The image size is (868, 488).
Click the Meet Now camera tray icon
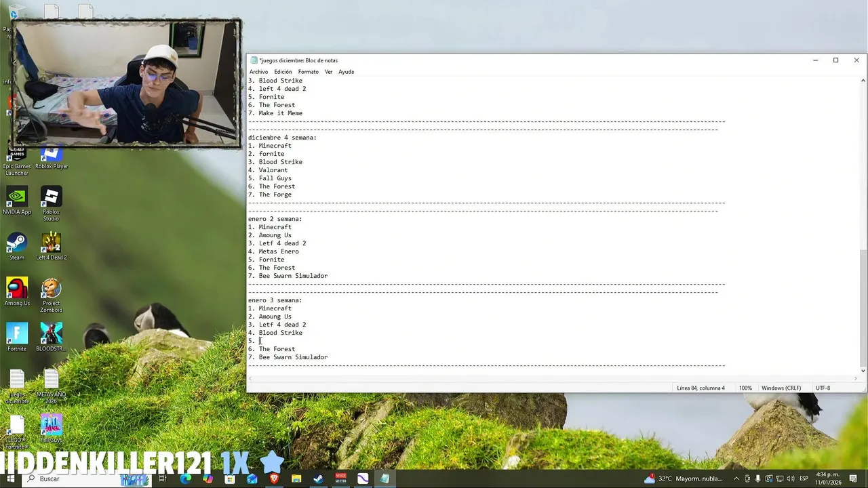point(747,479)
